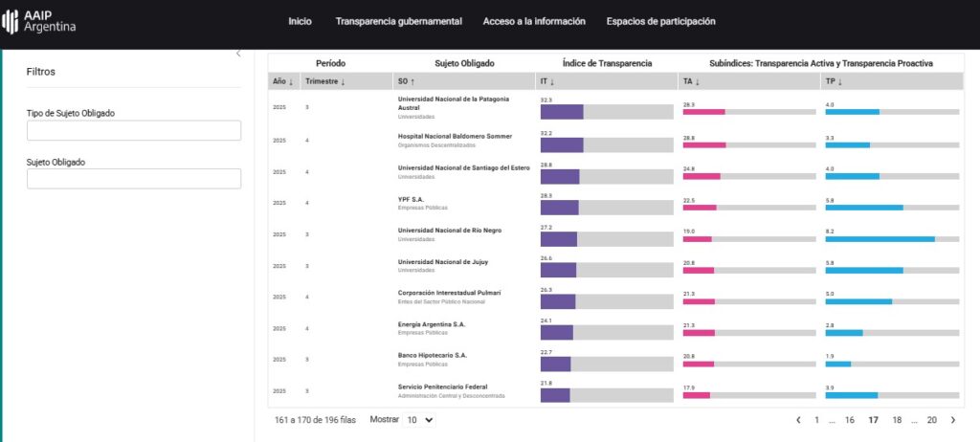Sort by Año column header
The height and width of the screenshot is (442, 980).
tap(283, 82)
